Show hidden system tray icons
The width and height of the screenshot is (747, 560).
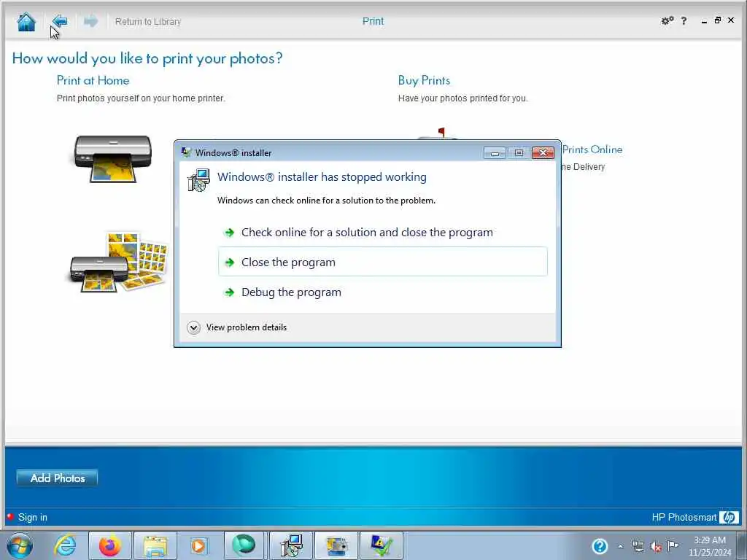(620, 547)
